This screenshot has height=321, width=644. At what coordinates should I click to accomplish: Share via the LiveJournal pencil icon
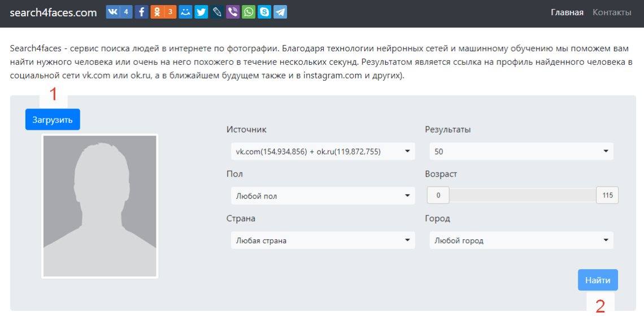tap(217, 12)
